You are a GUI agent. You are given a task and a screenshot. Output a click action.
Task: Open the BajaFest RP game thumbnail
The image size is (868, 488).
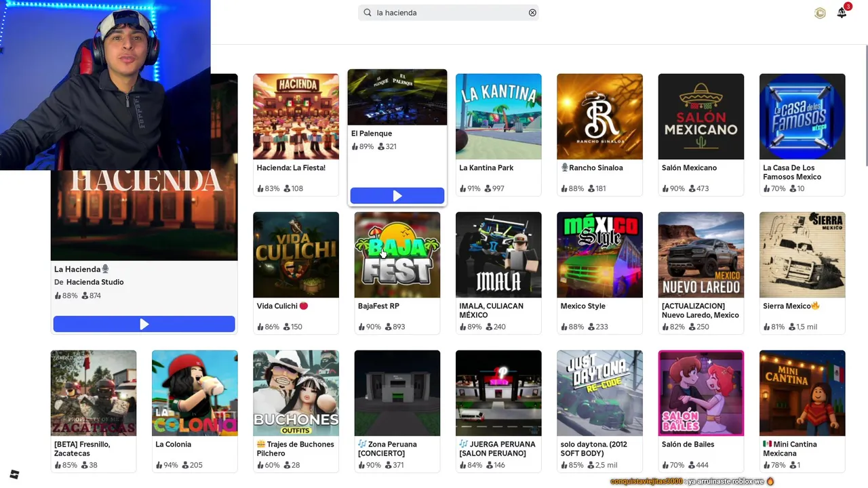pos(397,255)
